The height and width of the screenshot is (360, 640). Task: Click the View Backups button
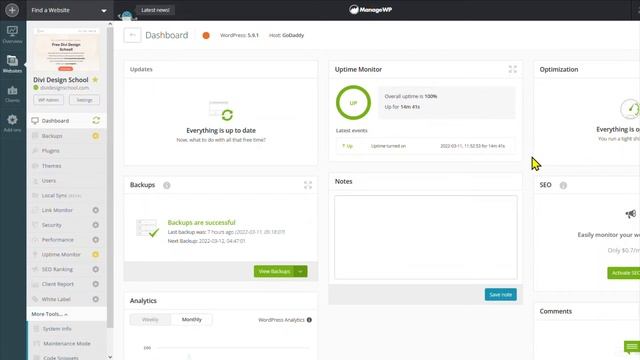274,271
